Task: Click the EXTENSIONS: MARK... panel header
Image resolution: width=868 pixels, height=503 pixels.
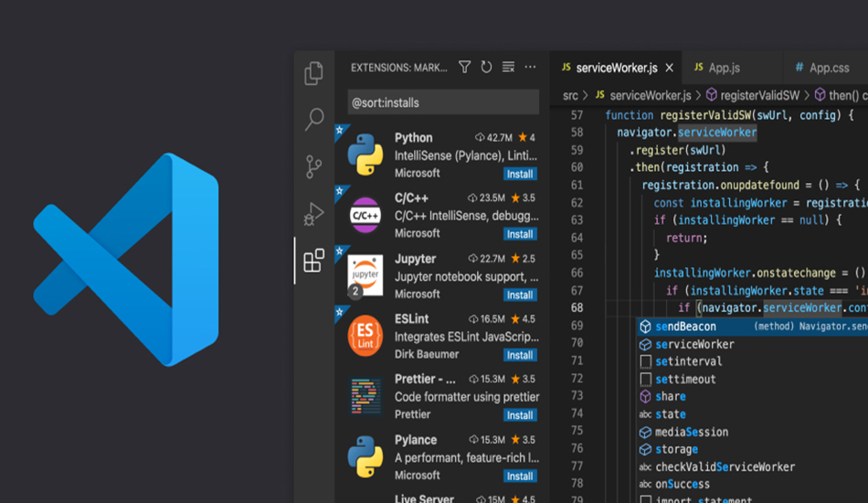Action: 398,68
